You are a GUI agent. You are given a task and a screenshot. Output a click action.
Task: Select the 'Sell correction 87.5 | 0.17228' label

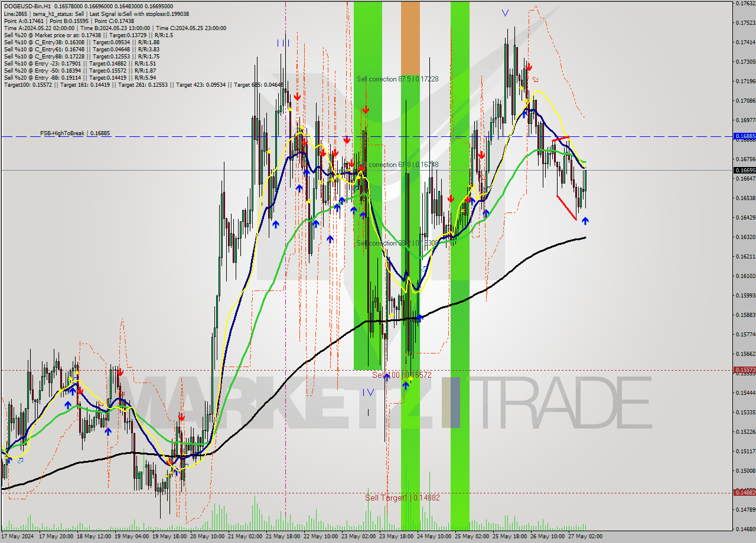point(397,78)
